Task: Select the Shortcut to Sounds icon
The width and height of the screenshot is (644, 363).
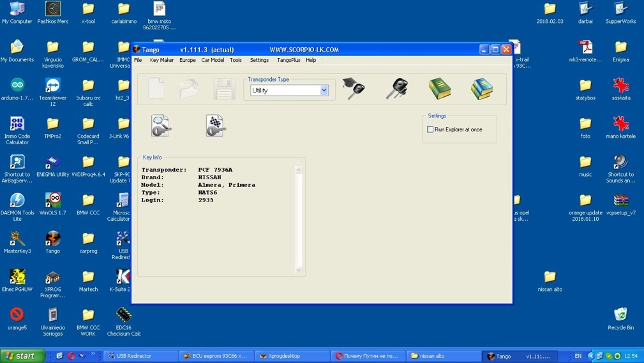Action: click(620, 169)
